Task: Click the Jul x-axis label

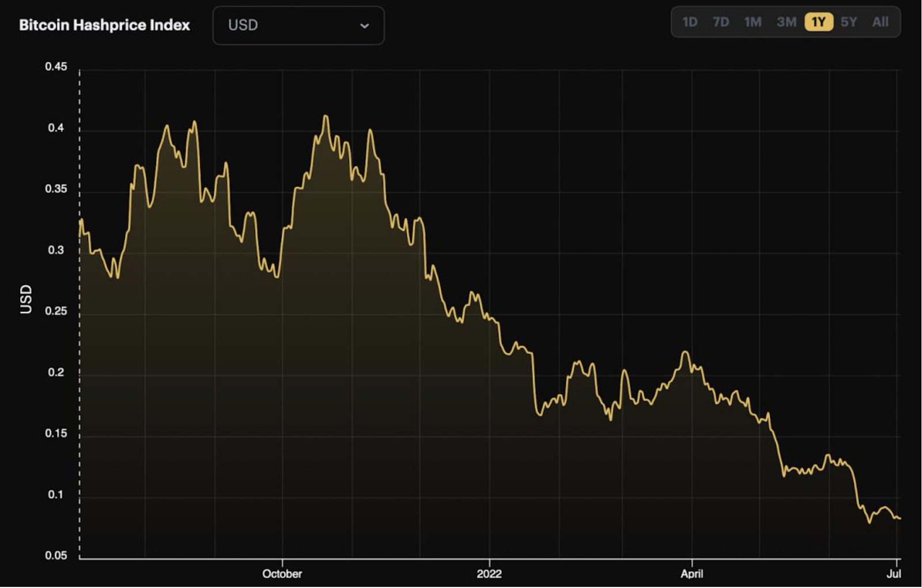Action: [894, 574]
